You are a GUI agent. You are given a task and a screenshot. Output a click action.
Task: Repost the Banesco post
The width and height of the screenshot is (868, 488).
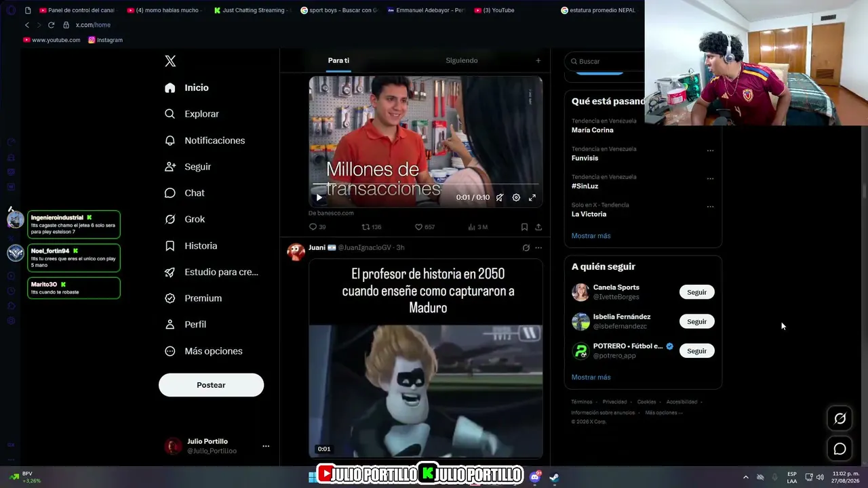click(x=372, y=227)
